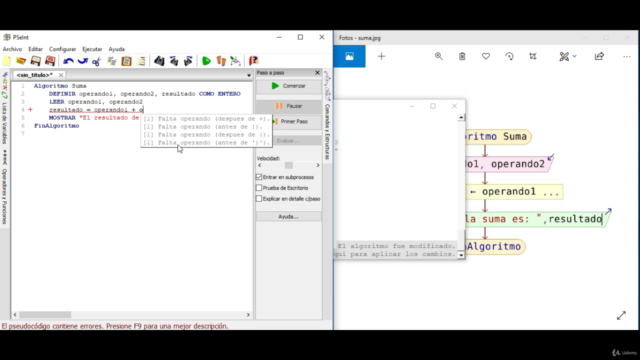The image size is (640, 360).
Task: Click the Velocidad slider thumb
Action: (x=289, y=165)
